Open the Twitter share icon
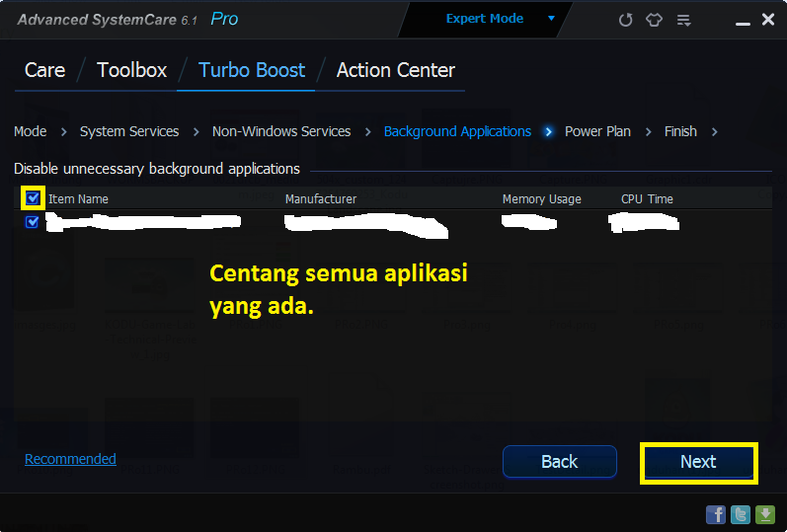The image size is (787, 532). pyautogui.click(x=741, y=514)
